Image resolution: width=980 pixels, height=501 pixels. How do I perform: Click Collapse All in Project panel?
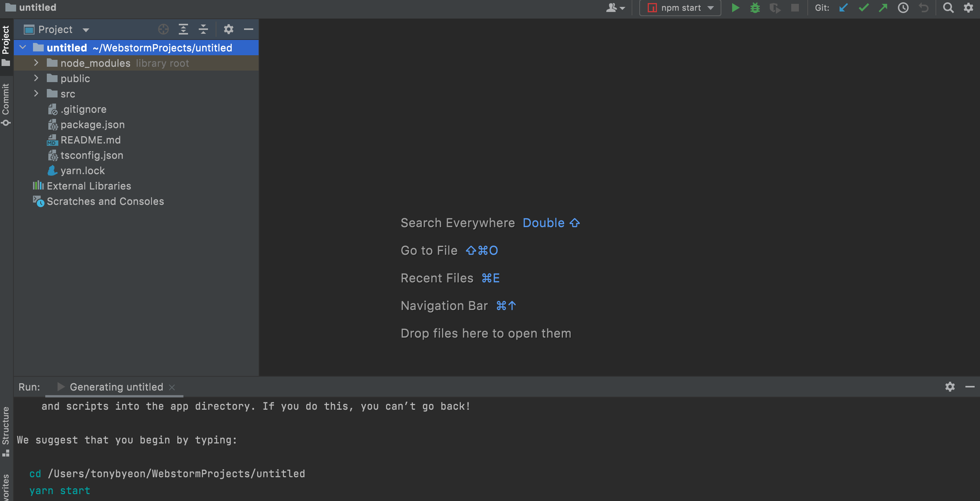click(203, 29)
